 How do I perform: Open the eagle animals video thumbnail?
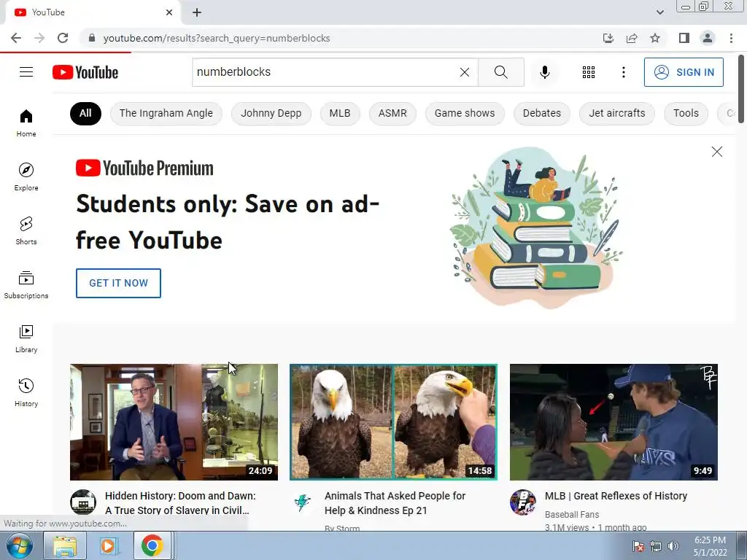393,422
